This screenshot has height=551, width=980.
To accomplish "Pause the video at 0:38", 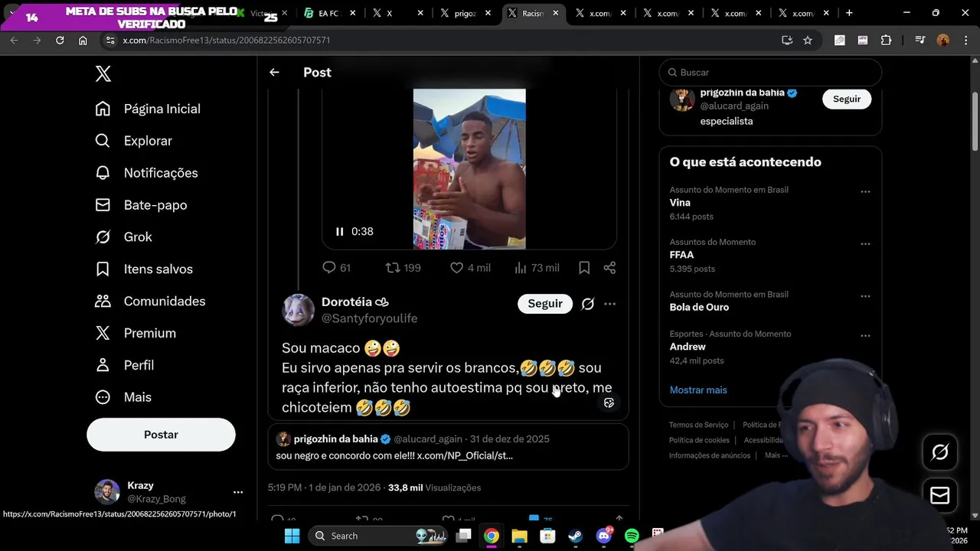I will click(x=339, y=231).
